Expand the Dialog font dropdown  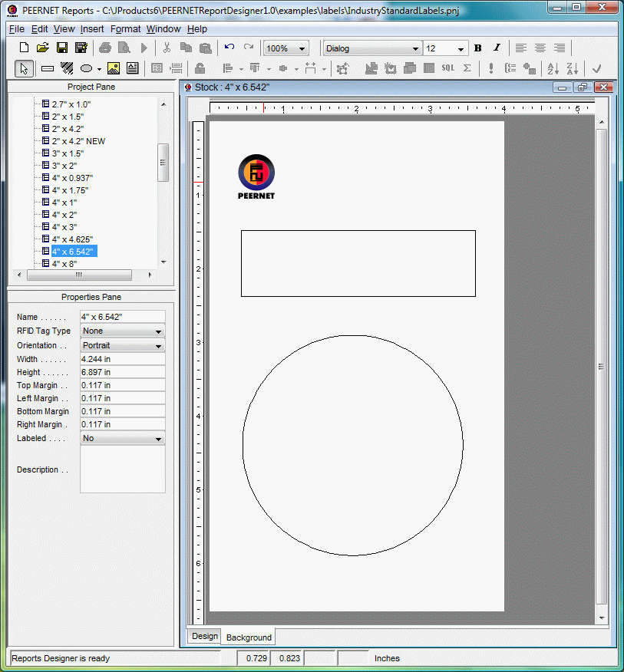[x=372, y=48]
